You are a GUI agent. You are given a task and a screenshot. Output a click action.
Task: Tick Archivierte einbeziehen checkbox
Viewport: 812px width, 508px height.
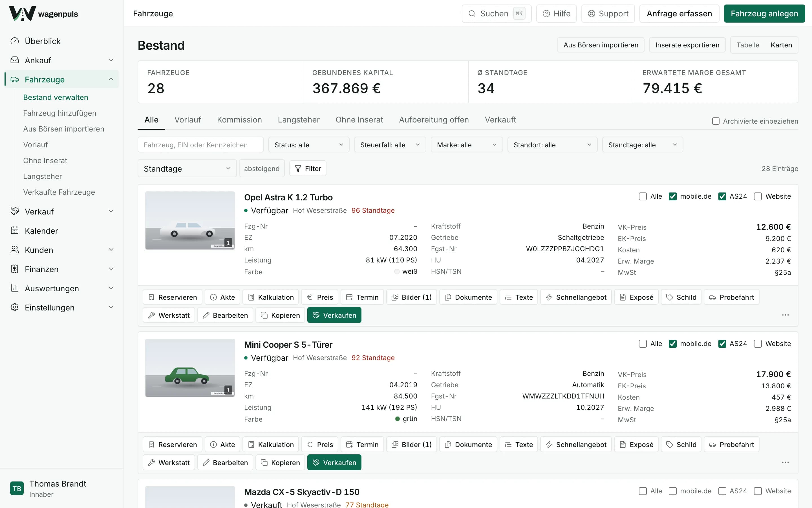pyautogui.click(x=715, y=121)
